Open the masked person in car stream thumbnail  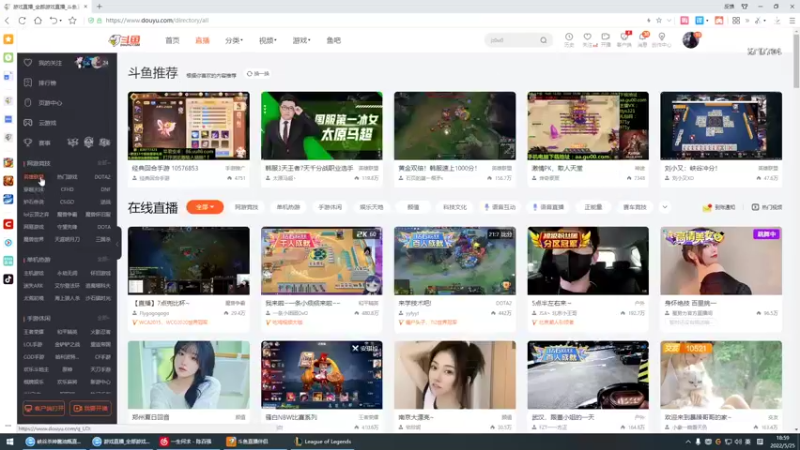[588, 261]
